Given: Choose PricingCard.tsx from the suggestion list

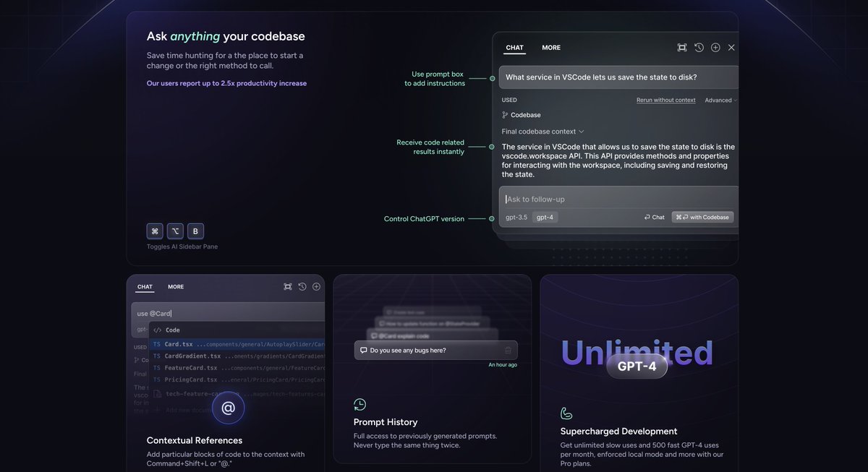Looking at the screenshot, I should pos(237,379).
